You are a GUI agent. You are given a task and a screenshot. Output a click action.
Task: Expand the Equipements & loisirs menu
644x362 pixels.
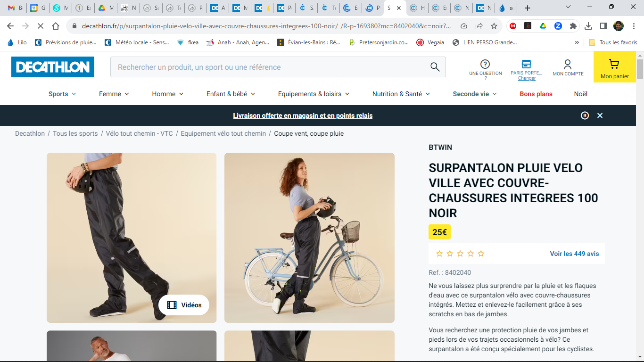pyautogui.click(x=314, y=94)
